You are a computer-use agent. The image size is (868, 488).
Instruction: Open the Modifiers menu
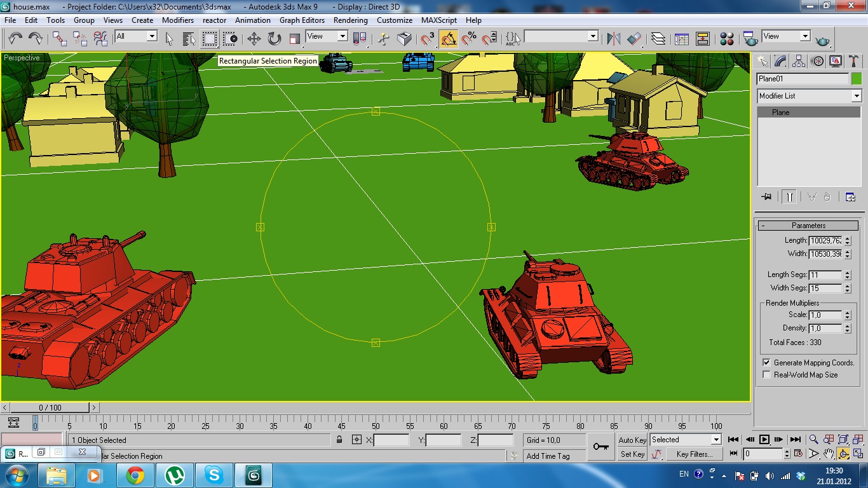click(178, 20)
